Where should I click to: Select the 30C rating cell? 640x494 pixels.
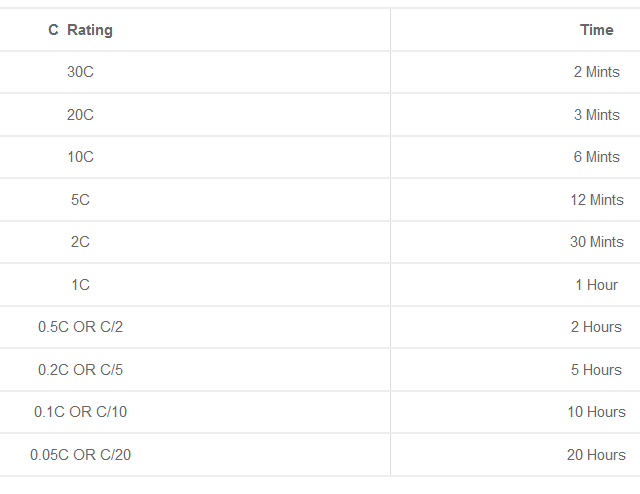80,72
